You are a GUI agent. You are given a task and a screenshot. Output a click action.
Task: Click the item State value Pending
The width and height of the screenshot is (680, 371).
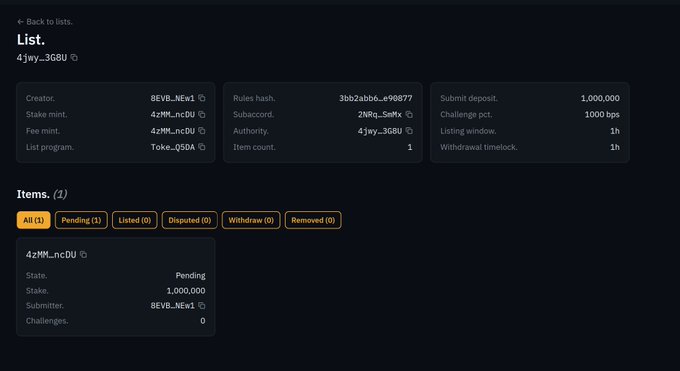point(190,276)
